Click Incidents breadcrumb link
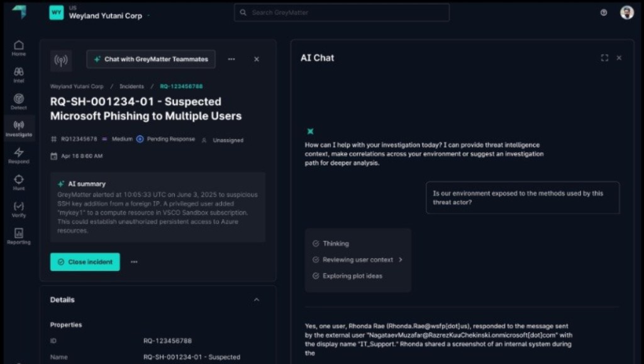644x364 pixels. click(131, 86)
